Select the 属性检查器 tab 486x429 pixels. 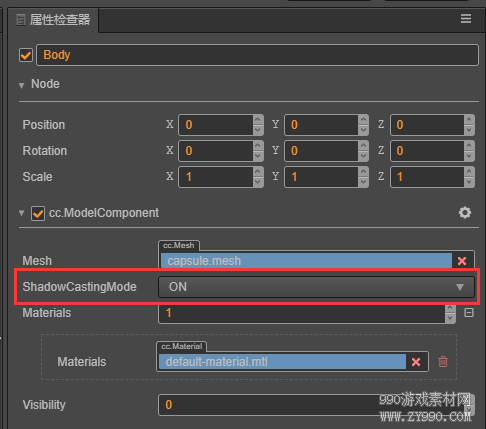(53, 20)
